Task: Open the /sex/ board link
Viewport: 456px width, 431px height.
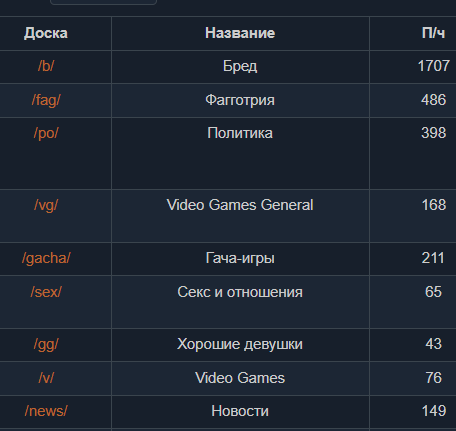Action: point(46,292)
